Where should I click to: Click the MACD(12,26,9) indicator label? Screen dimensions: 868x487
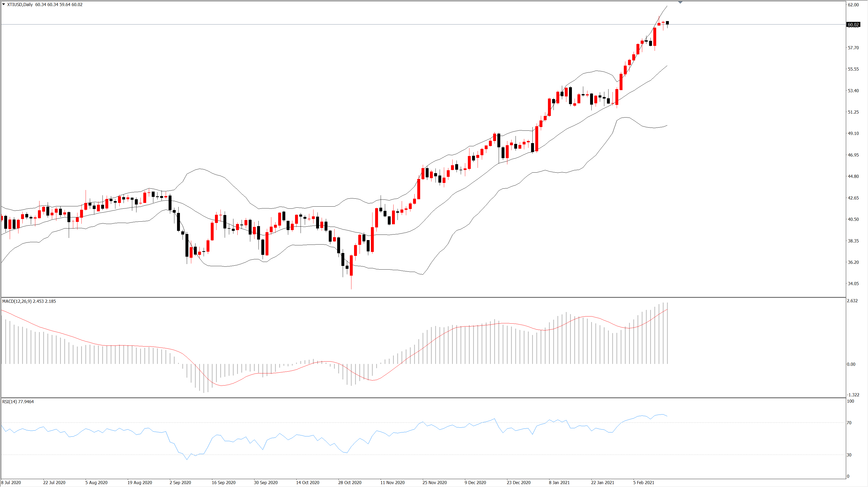29,301
